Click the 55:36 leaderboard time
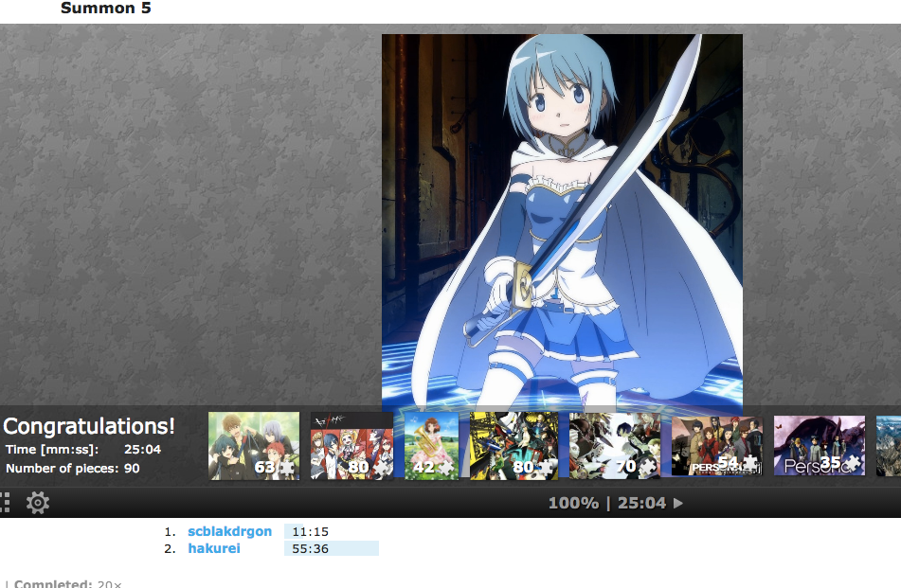Screen dimensions: 901x588 (x=311, y=549)
